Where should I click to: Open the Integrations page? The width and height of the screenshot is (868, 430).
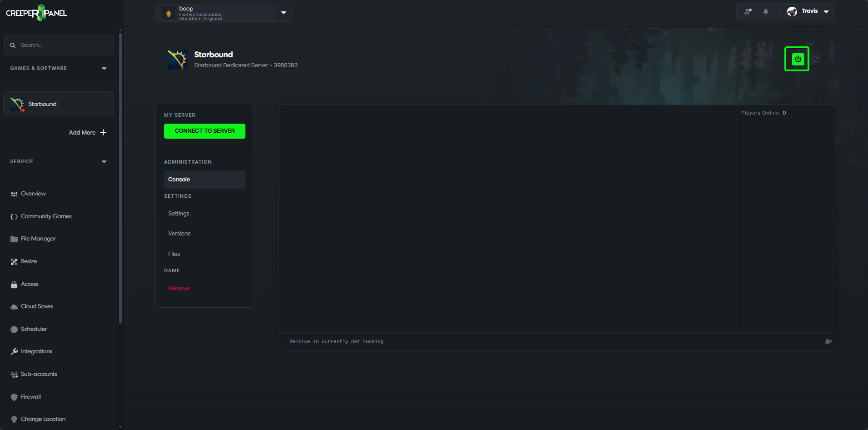pos(36,351)
